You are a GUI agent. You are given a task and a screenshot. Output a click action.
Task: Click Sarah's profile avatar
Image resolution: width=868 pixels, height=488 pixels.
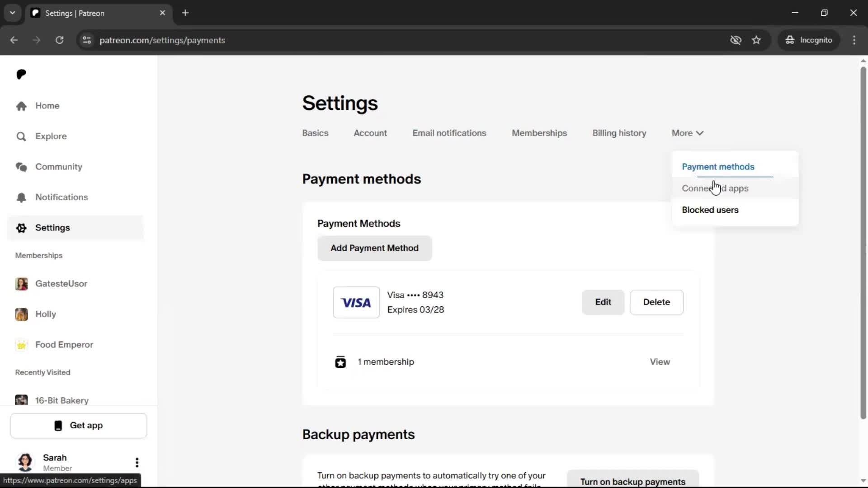[25, 462]
